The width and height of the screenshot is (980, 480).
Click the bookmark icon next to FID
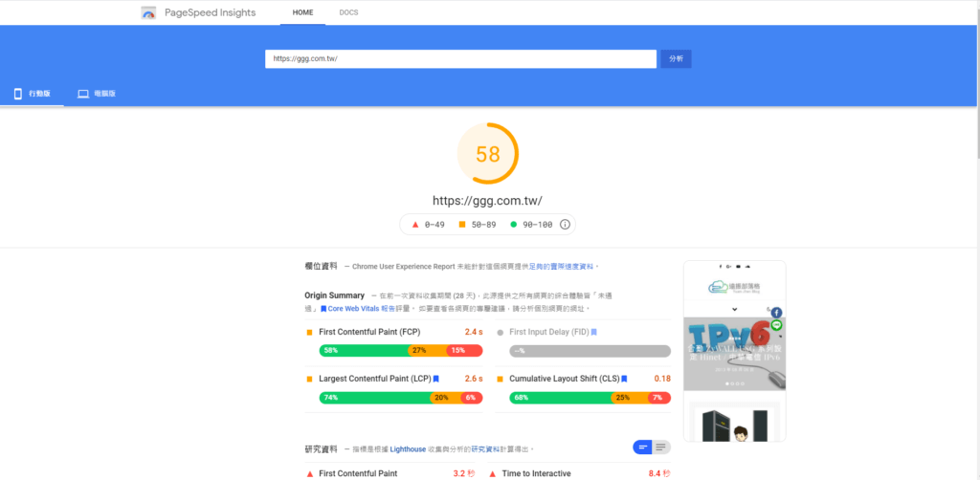(593, 332)
